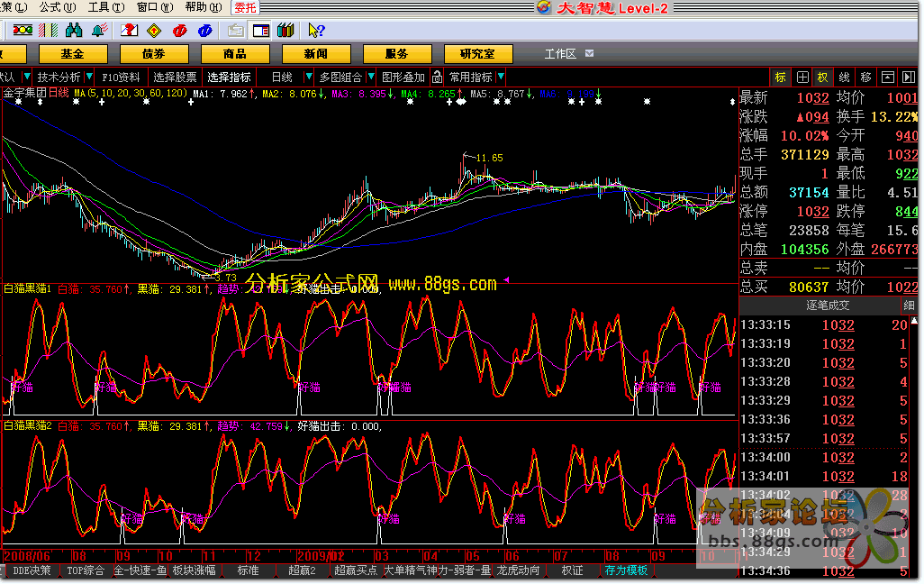Click the 2009/02 date on time axis

320,556
